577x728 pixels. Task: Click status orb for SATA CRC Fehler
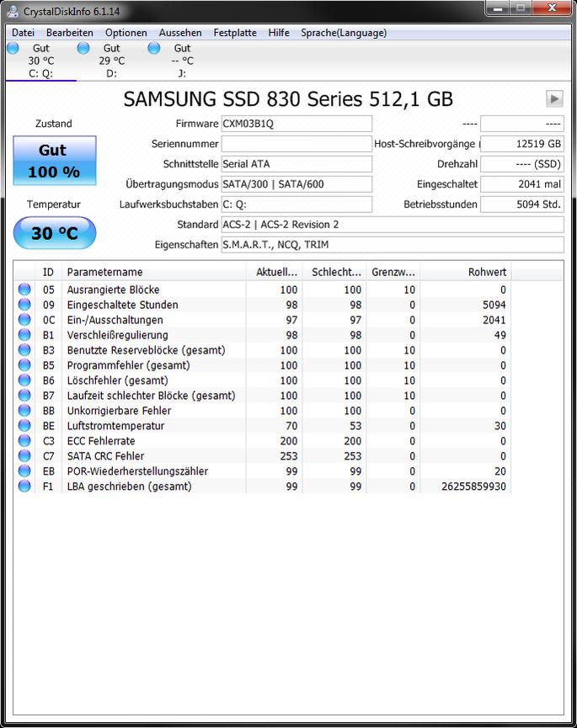pyautogui.click(x=24, y=456)
